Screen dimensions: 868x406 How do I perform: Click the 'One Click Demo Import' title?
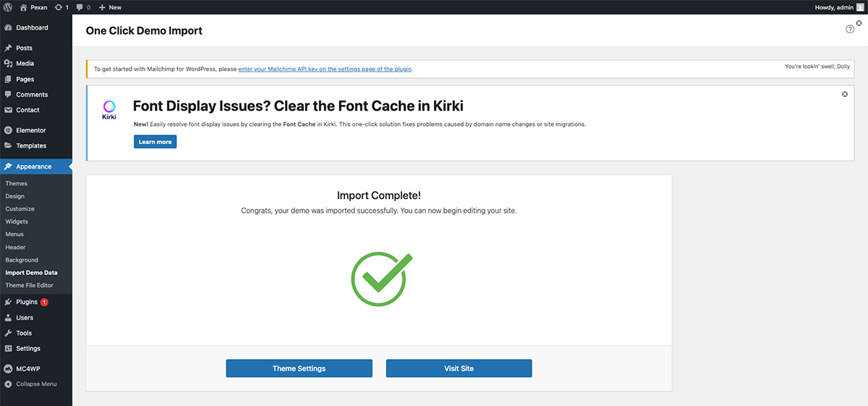coord(144,31)
